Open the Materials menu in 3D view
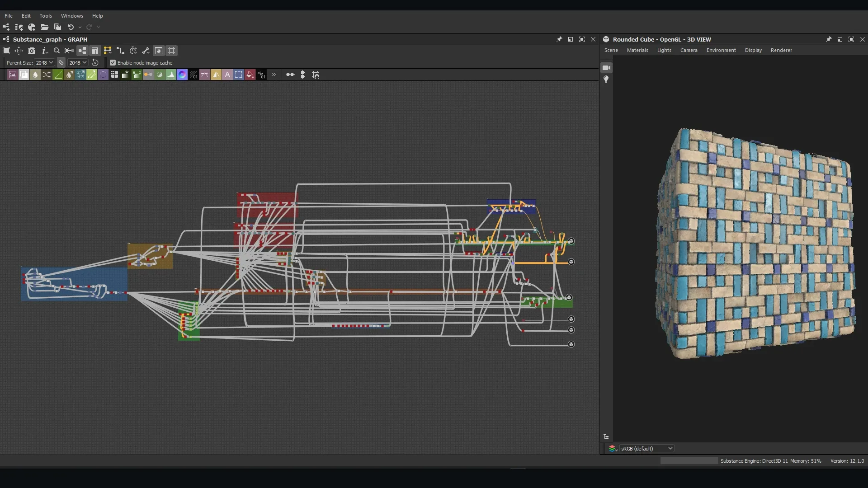 click(x=637, y=50)
